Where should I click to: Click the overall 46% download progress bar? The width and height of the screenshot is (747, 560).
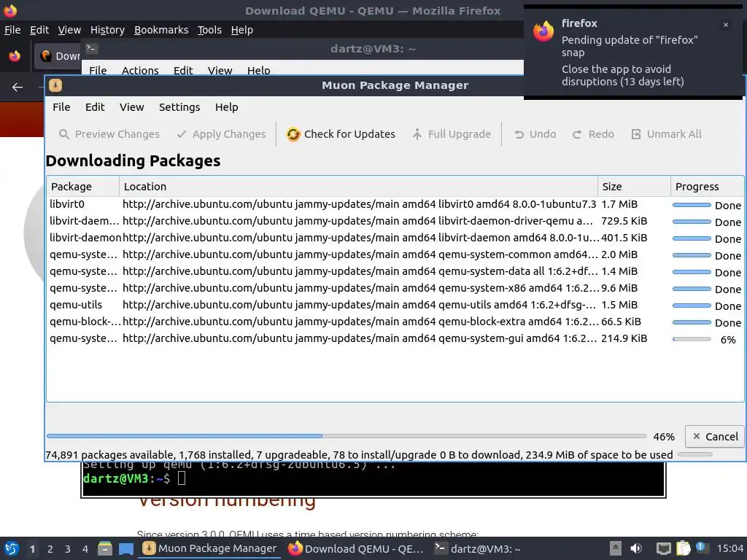pyautogui.click(x=347, y=436)
